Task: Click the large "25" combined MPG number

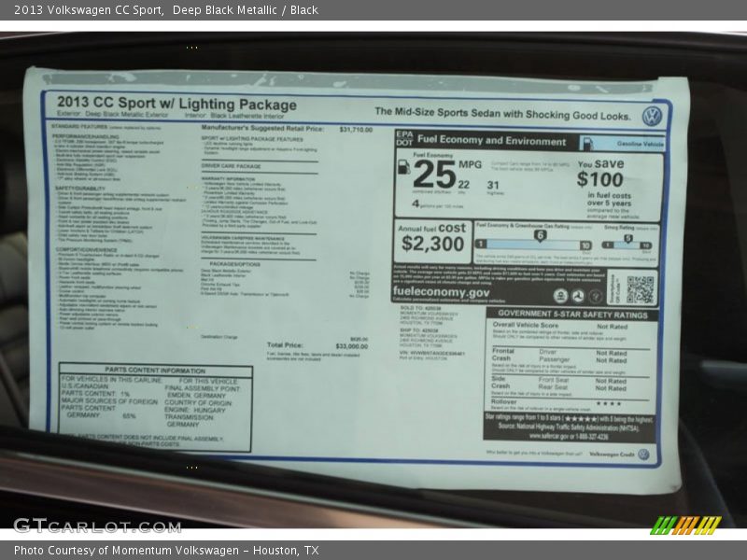Action: [x=434, y=175]
